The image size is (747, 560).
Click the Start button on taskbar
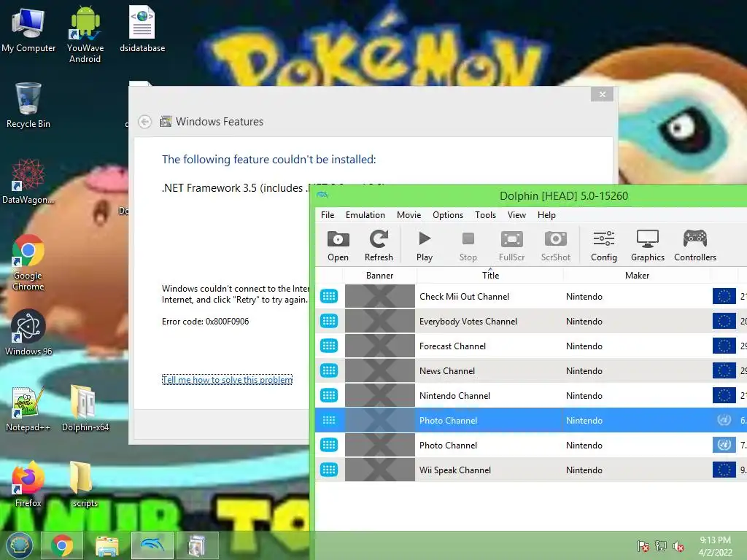point(19,545)
